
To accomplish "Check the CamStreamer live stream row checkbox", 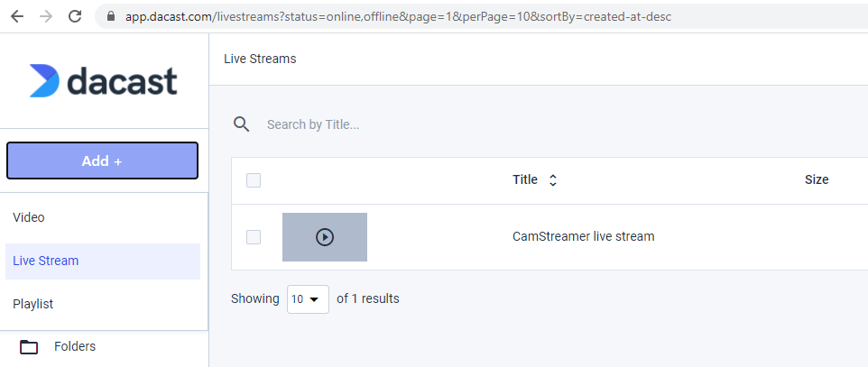I will [x=254, y=237].
